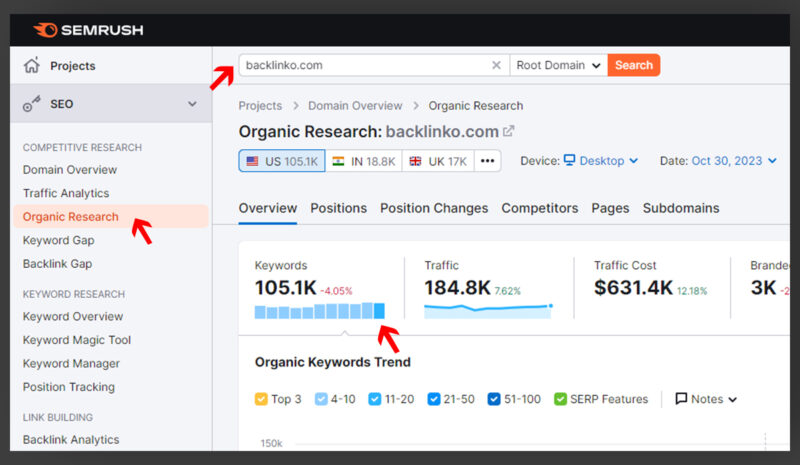Select the IN 18.8K database button
The height and width of the screenshot is (465, 800).
[364, 161]
